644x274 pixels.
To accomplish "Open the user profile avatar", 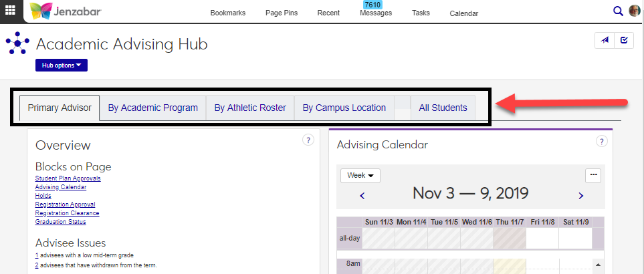I will tap(635, 11).
